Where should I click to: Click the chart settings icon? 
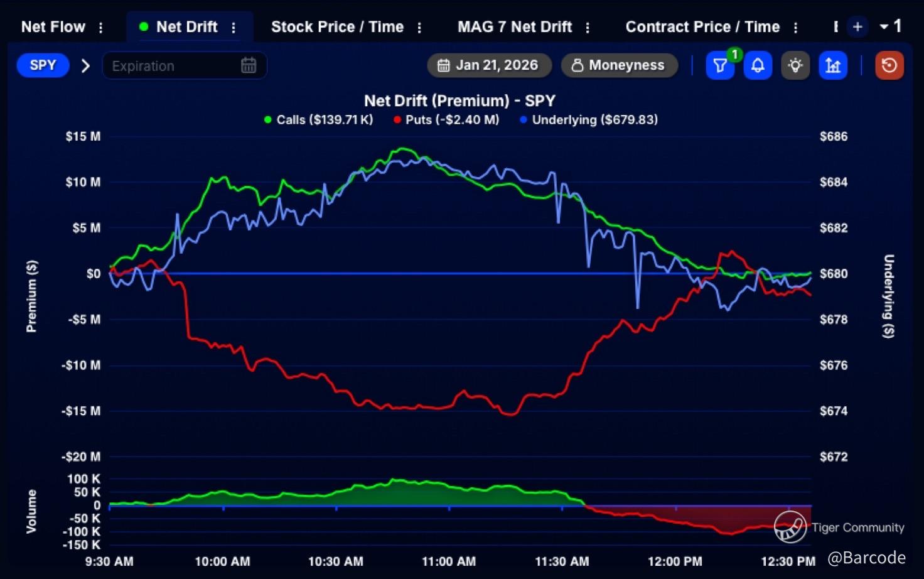(833, 65)
